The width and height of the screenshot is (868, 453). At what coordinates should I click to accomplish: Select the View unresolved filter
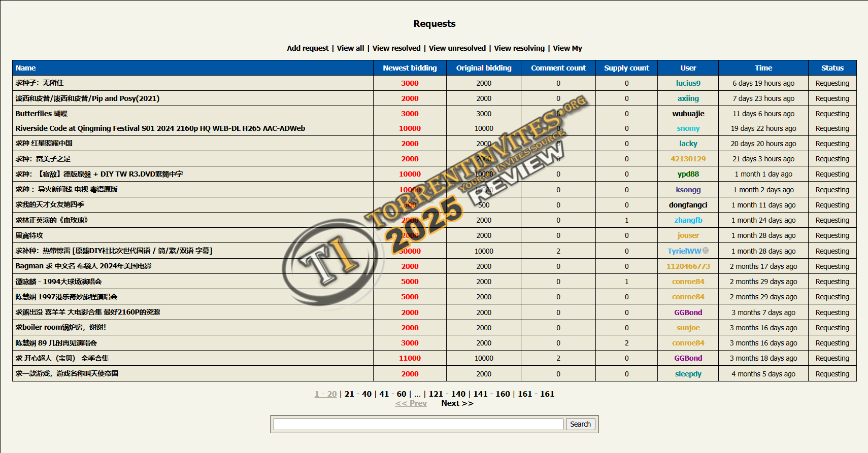457,48
